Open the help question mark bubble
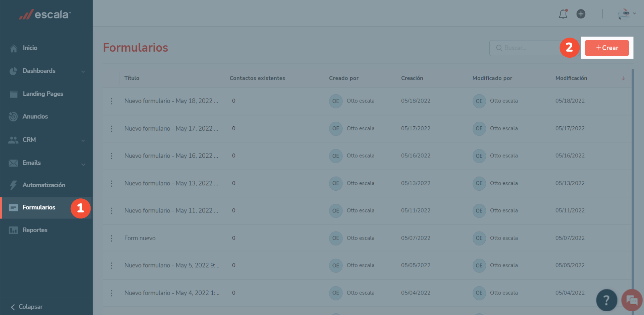Image resolution: width=644 pixels, height=315 pixels. [606, 300]
